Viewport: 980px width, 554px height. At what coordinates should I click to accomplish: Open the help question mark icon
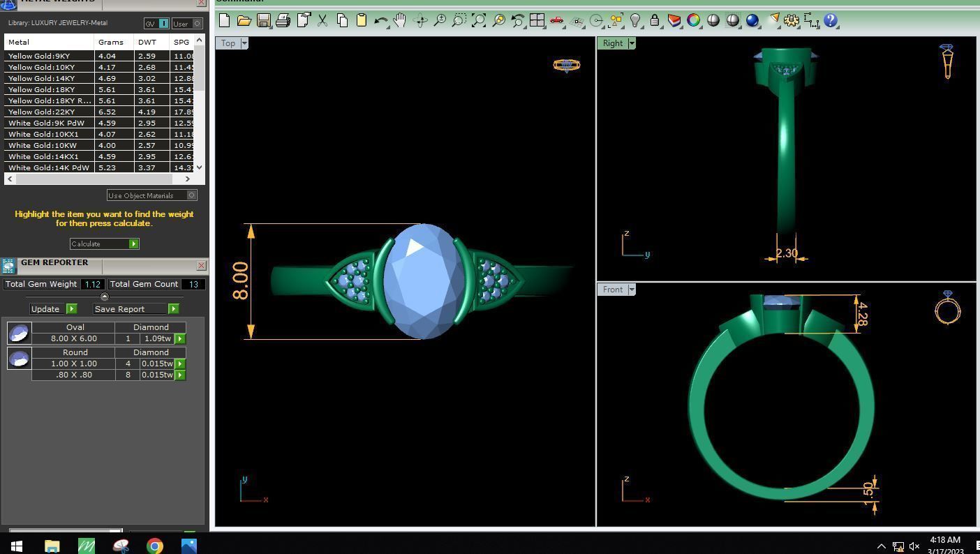click(x=831, y=21)
